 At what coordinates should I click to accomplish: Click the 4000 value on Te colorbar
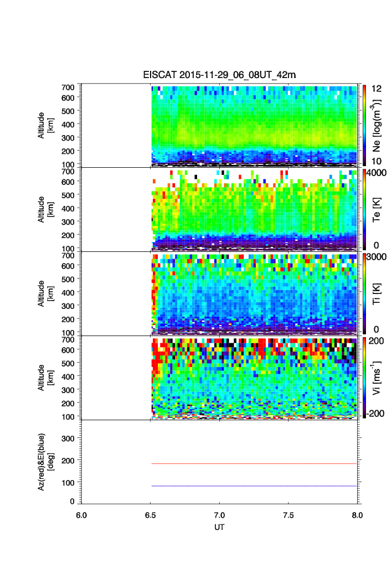[x=376, y=173]
